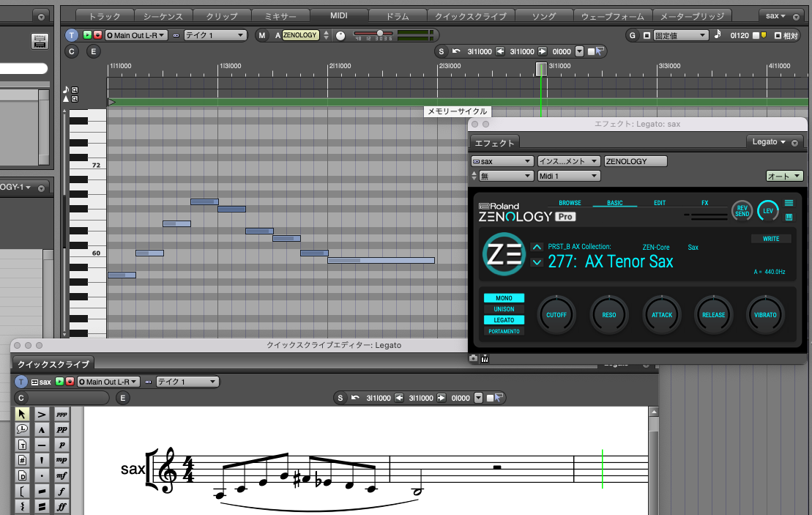The width and height of the screenshot is (812, 515).
Task: Switch to the ミキサー tab
Action: click(x=280, y=16)
